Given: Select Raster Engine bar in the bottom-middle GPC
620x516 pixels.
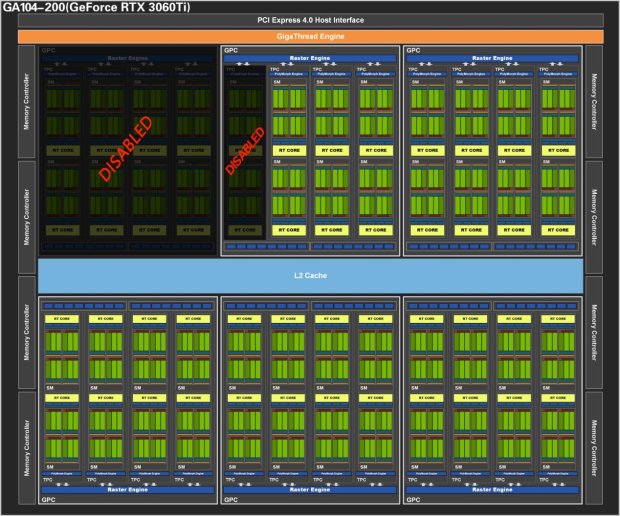Looking at the screenshot, I should tap(310, 490).
